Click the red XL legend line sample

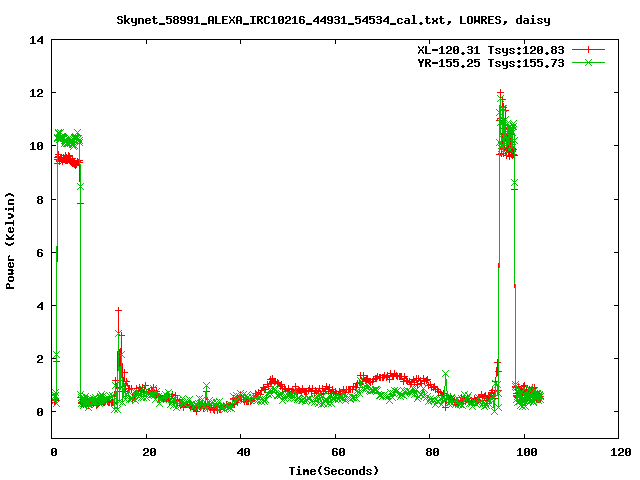point(588,50)
